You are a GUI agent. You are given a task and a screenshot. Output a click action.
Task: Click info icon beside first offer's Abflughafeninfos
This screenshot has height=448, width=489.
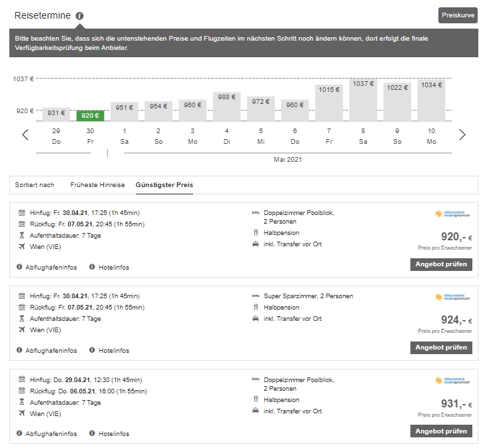tap(20, 267)
